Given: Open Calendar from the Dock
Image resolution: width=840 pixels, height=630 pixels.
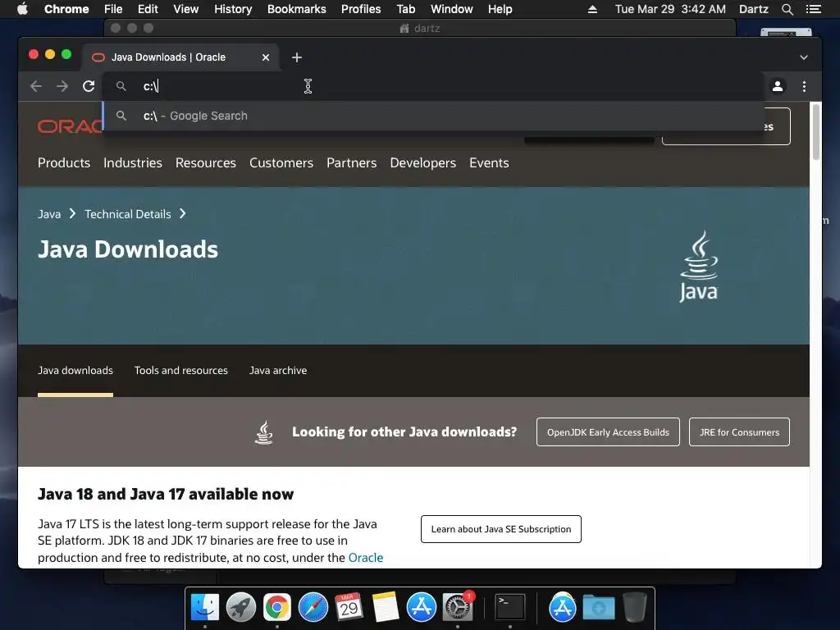Looking at the screenshot, I should click(x=349, y=607).
